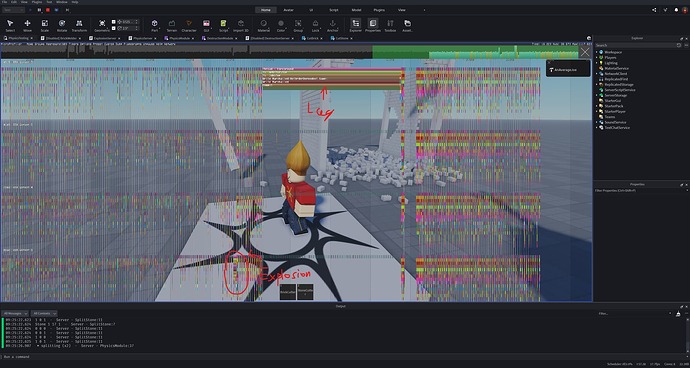
Task: Activate the Transform tool
Action: pos(79,26)
